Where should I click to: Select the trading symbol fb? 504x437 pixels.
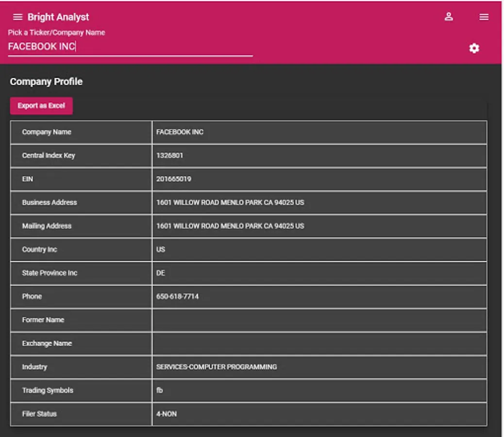pos(159,390)
